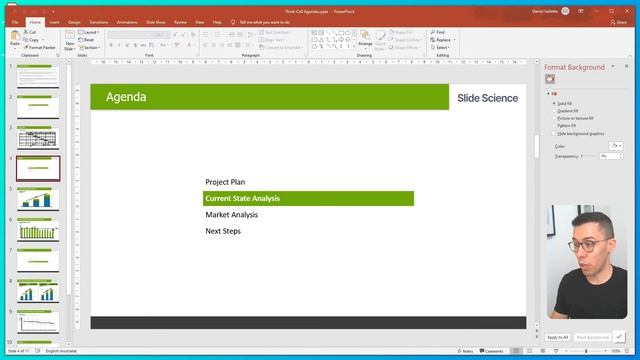Click the Fill paint bucket icon in Format Background

pyautogui.click(x=550, y=79)
